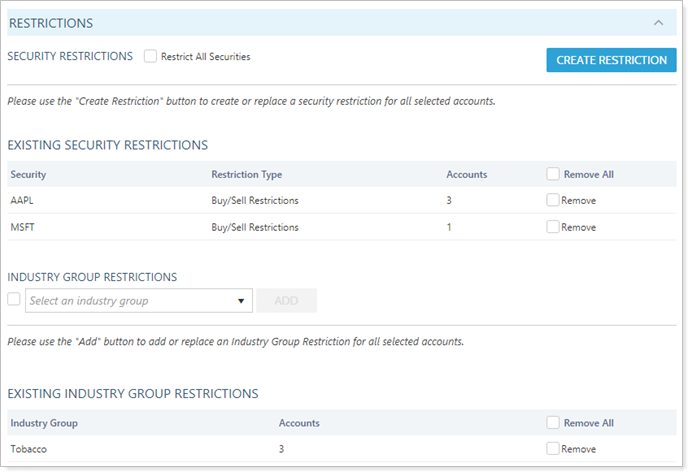Check the box beside industry group dropdown
This screenshot has height=476, width=692.
click(14, 299)
